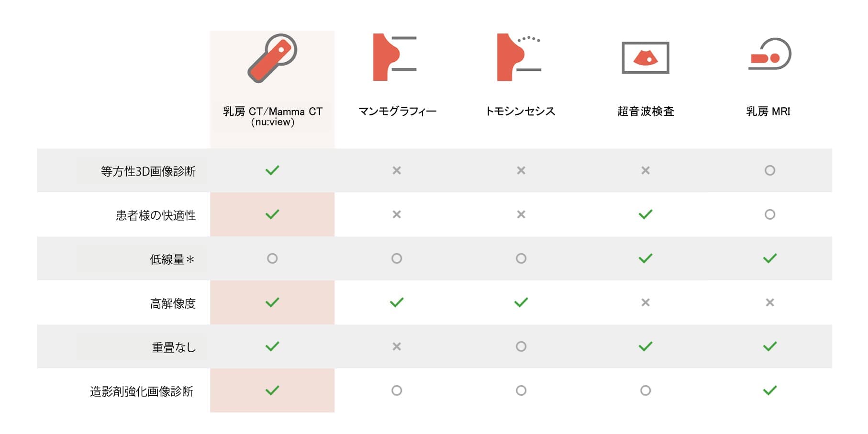Click the cross for 超音波検査 in 高解像度 row
This screenshot has width=868, height=434.
645,302
